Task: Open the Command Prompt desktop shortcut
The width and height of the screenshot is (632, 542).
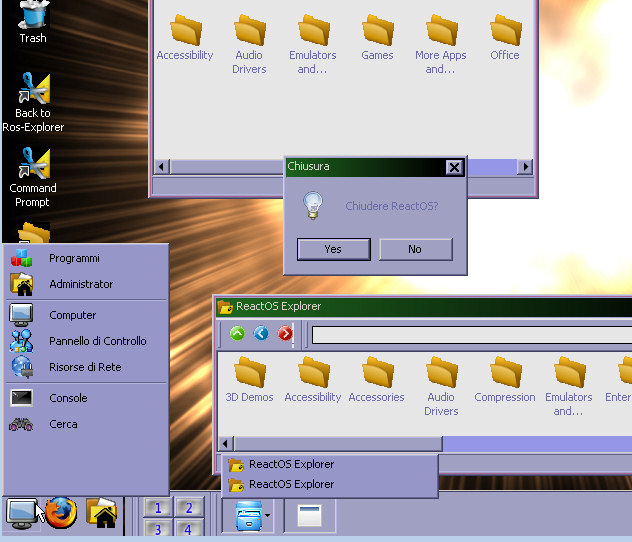Action: tap(34, 177)
